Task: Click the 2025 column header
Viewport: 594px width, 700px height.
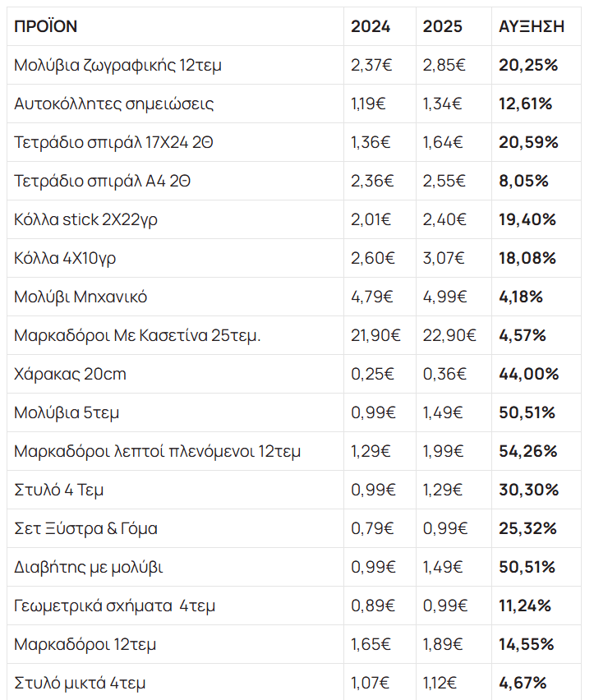Action: [443, 26]
